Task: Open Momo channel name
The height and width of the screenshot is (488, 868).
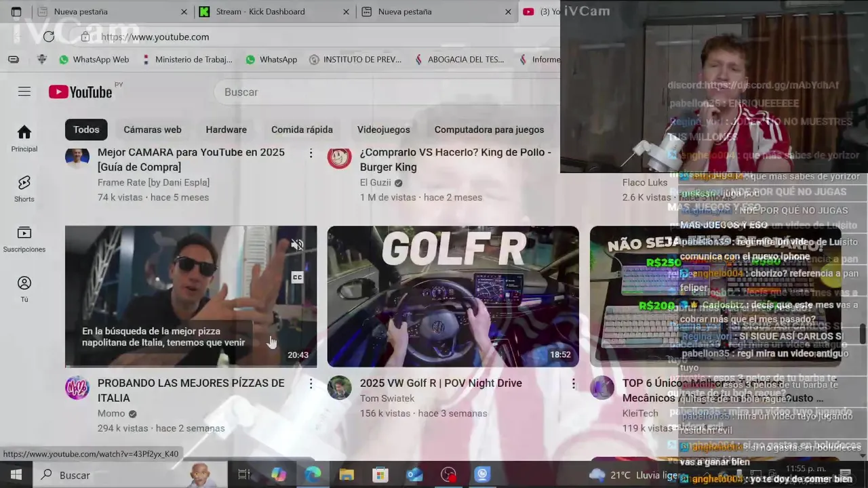Action: 111,413
